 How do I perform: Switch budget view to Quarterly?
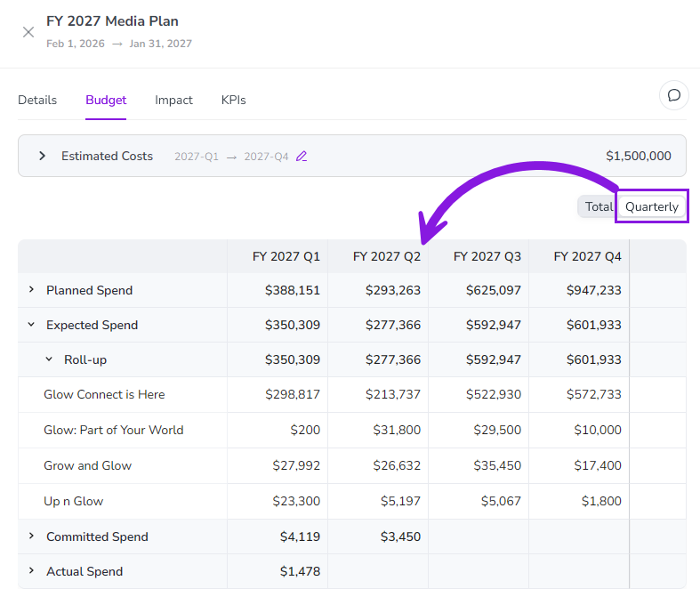click(x=652, y=206)
